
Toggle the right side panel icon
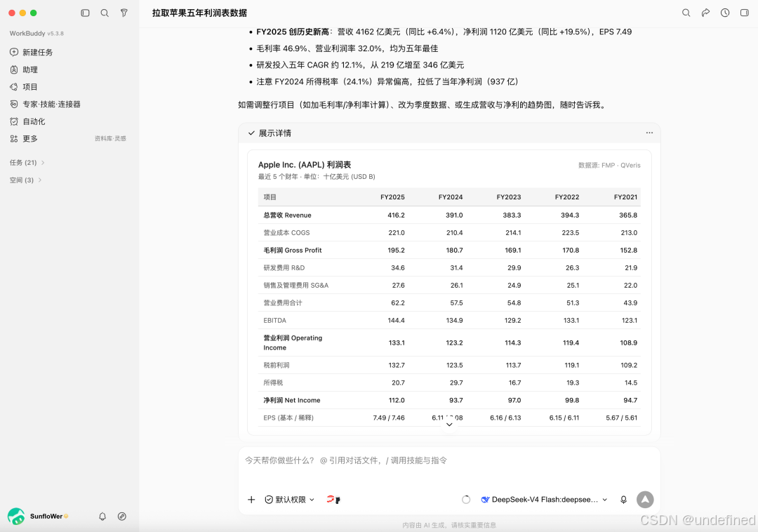tap(745, 13)
